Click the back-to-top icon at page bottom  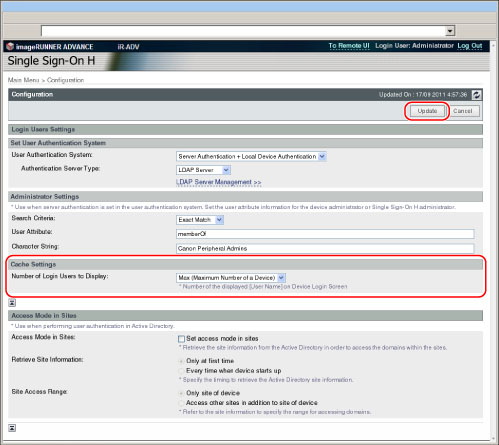tap(12, 428)
